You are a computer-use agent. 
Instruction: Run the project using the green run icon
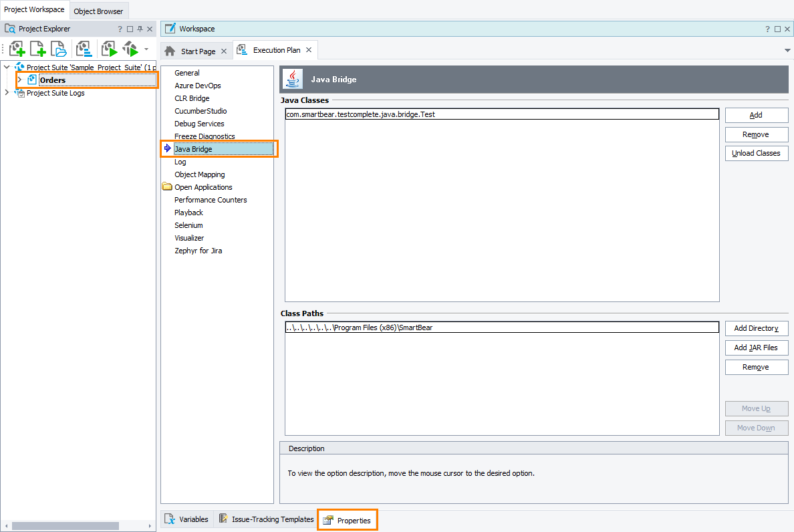coord(108,48)
